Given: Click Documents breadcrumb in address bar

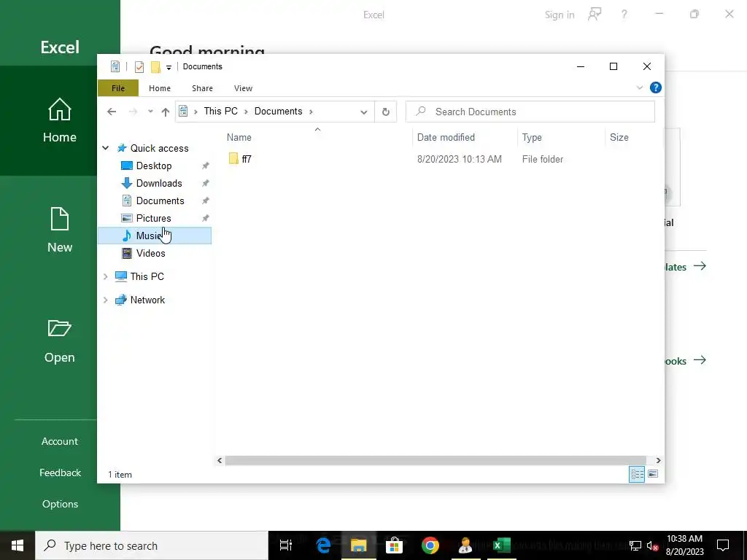Looking at the screenshot, I should (278, 111).
